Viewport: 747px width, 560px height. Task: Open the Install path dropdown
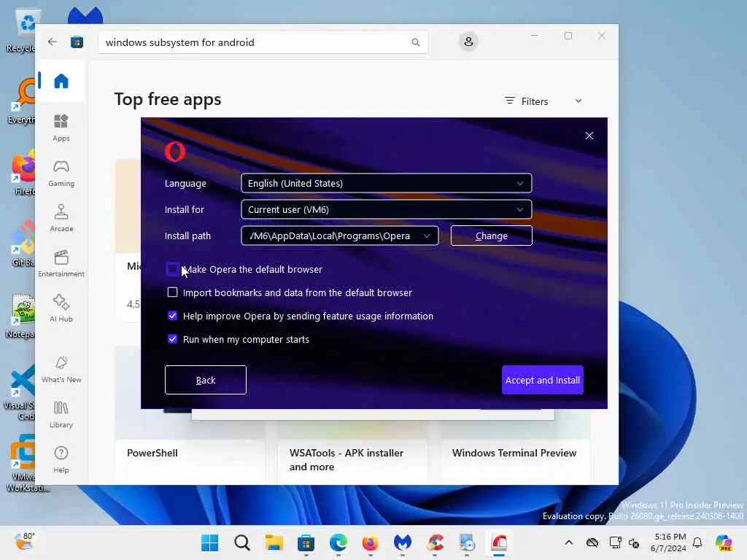point(340,236)
